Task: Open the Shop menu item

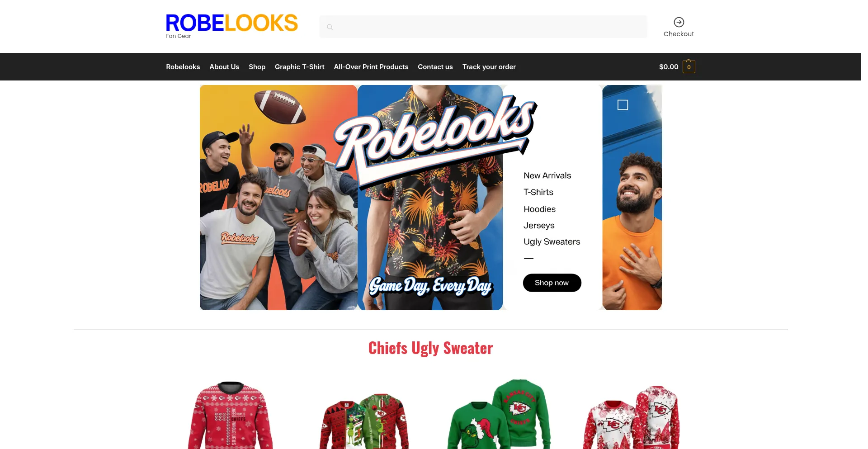Action: tap(257, 67)
